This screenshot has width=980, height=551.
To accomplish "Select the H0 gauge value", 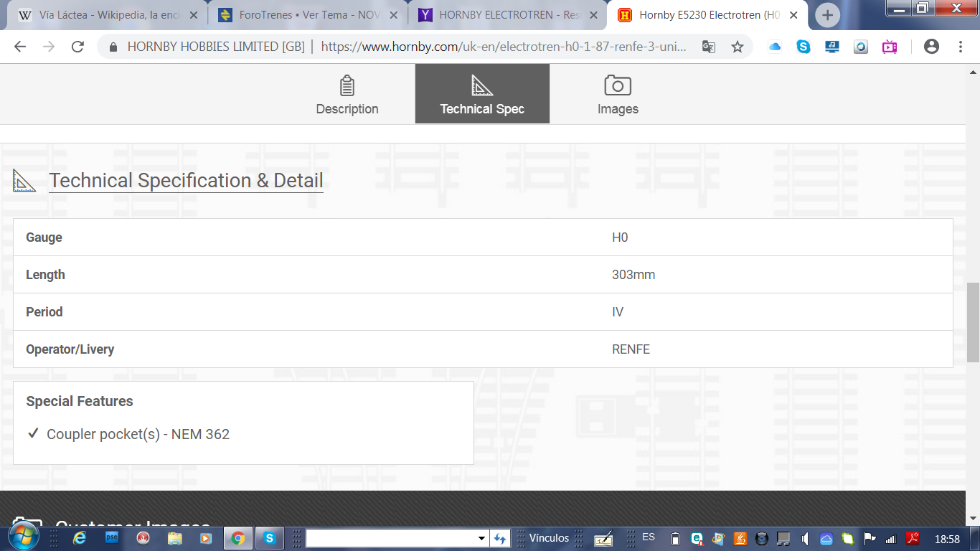I will (x=620, y=237).
